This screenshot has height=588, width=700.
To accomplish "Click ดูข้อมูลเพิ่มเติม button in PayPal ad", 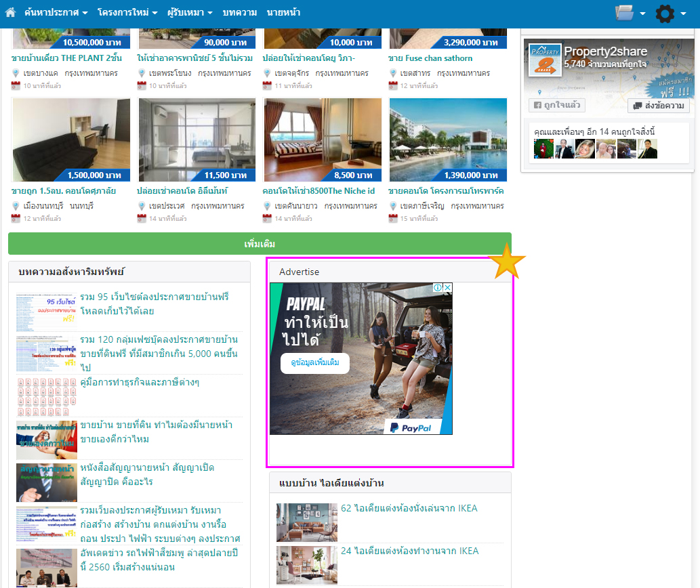I will (x=315, y=363).
